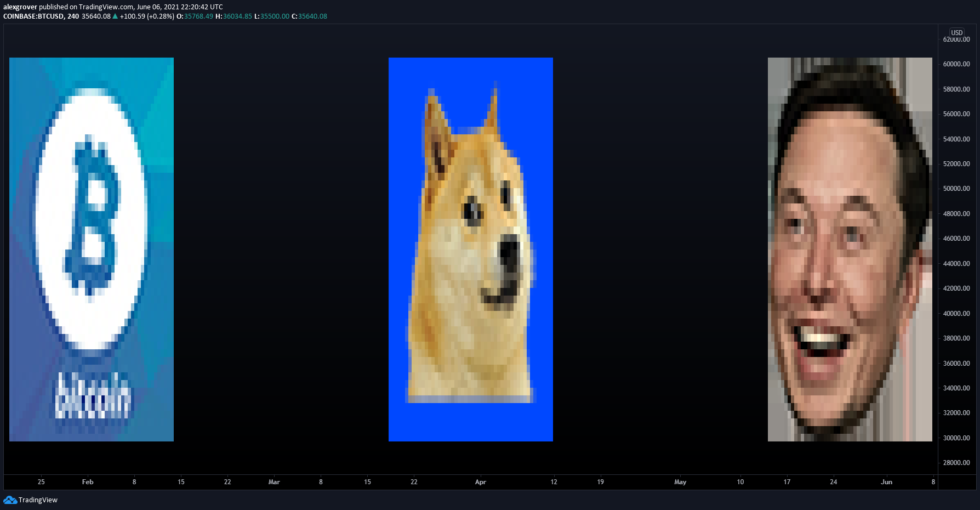Click the 19 date label on time axis
Viewport: 980px width, 510px height.
601,482
